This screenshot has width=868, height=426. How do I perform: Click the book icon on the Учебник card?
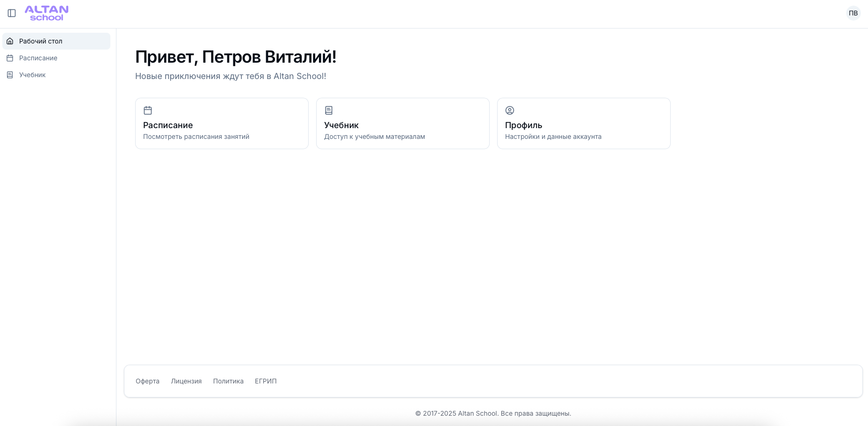329,110
